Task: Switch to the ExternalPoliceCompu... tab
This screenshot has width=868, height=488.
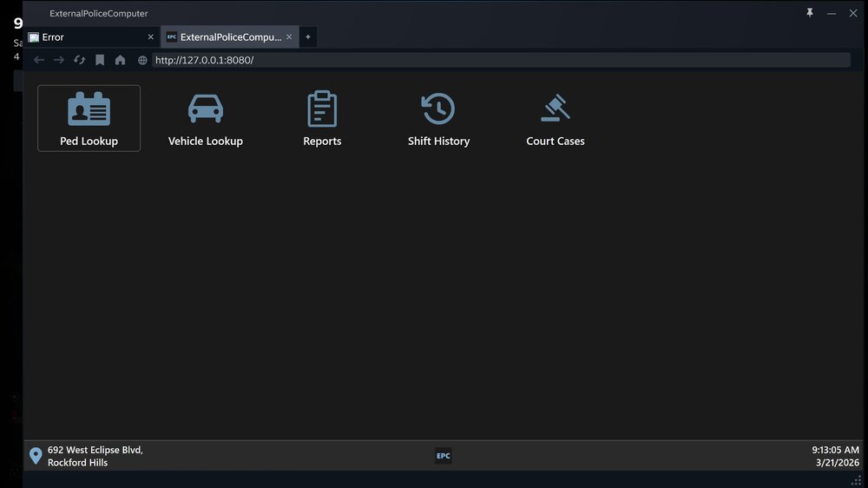Action: (x=230, y=37)
